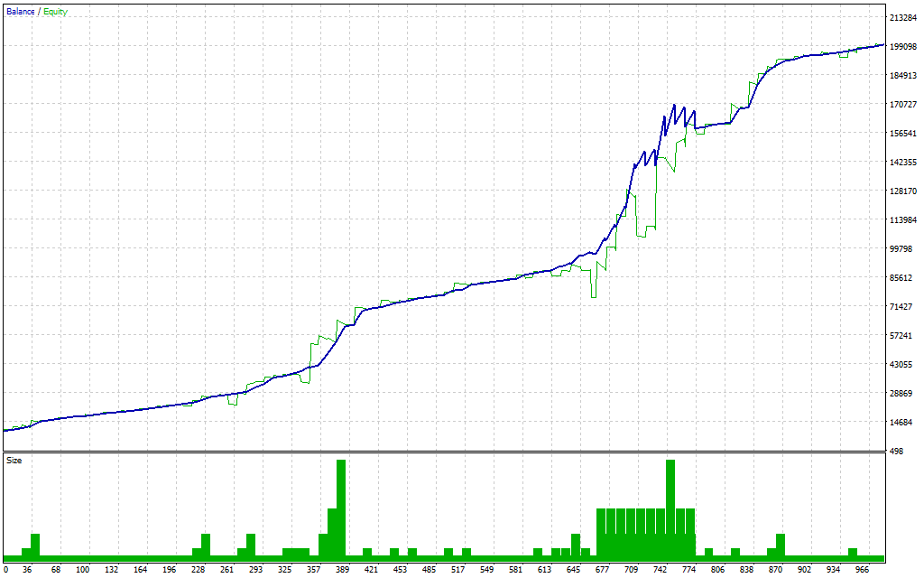Select the 742 marker on the horizontal axis
The height and width of the screenshot is (578, 924).
660,570
